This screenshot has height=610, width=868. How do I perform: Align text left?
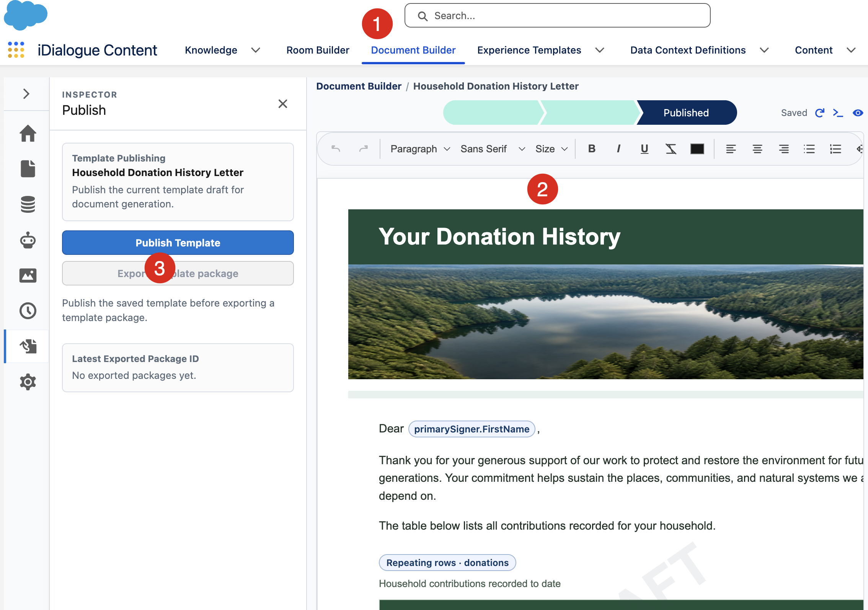pos(731,149)
